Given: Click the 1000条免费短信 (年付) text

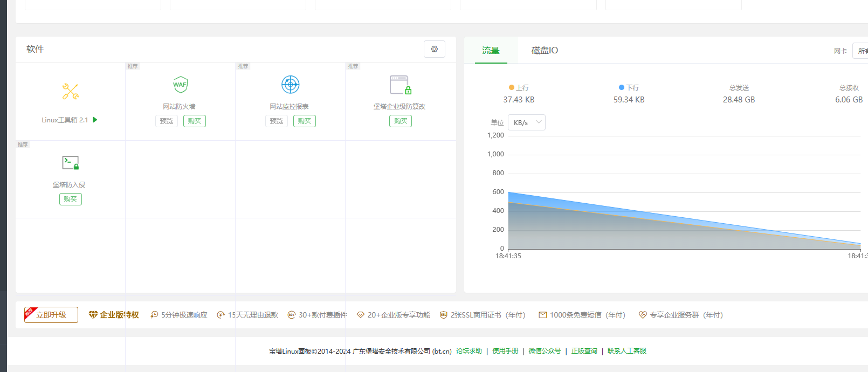Looking at the screenshot, I should [x=588, y=315].
